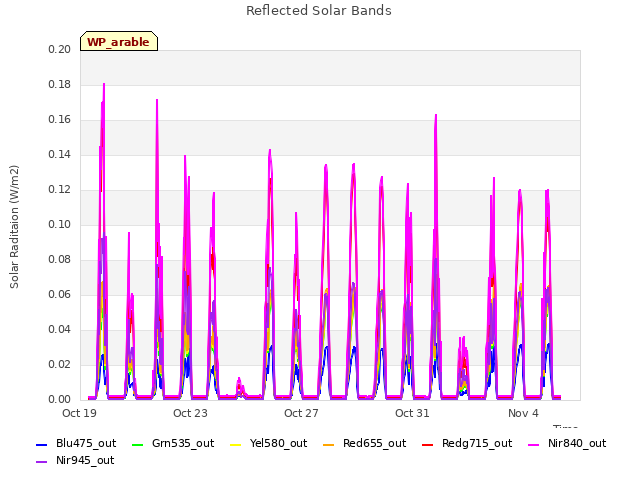Click the Oct 23 x-axis tick label
Image resolution: width=640 pixels, height=480 pixels.
tap(190, 413)
